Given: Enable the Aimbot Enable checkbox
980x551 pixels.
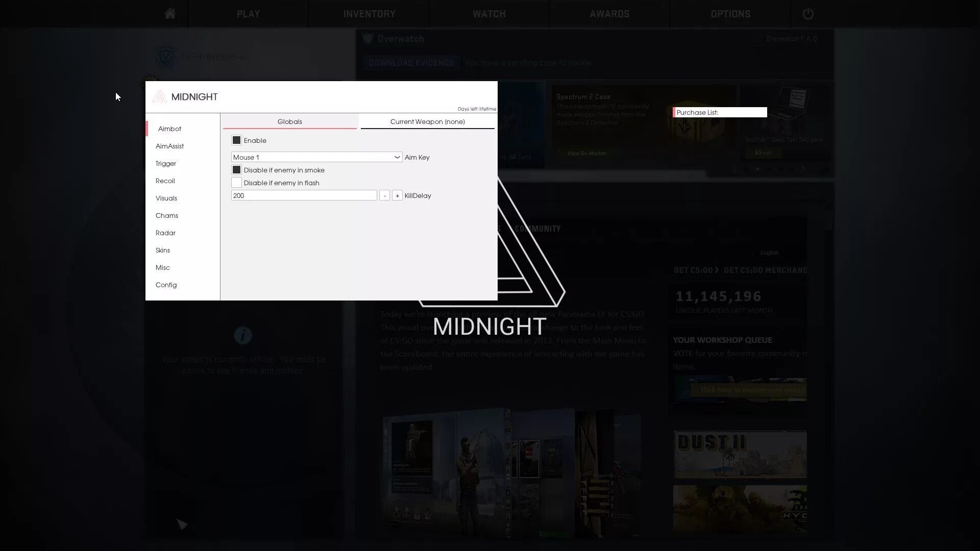Looking at the screenshot, I should (236, 140).
